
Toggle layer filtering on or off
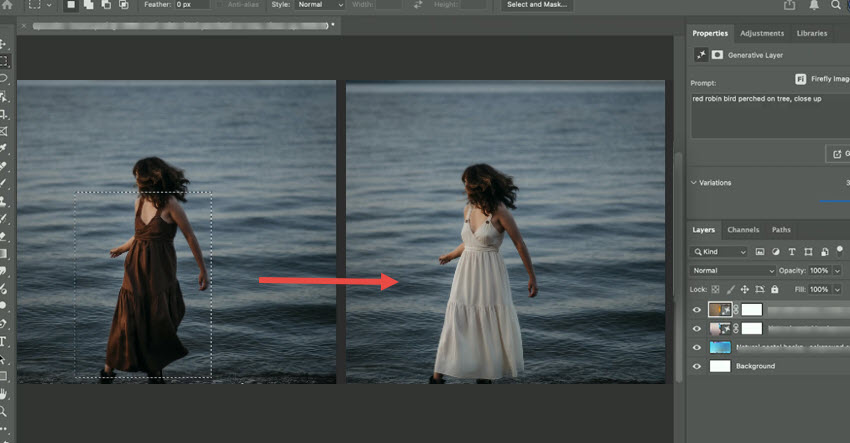pyautogui.click(x=840, y=251)
